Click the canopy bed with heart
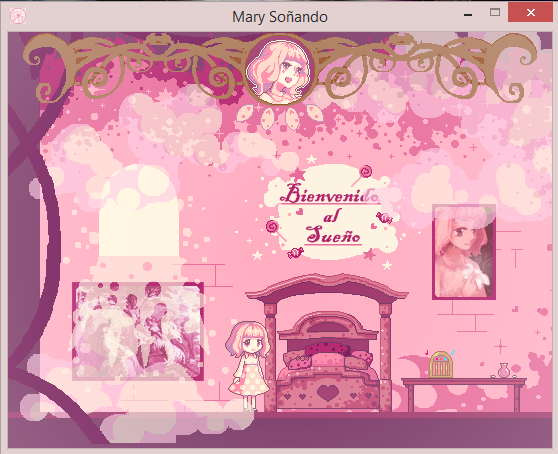Image resolution: width=558 pixels, height=454 pixels. pos(327,343)
